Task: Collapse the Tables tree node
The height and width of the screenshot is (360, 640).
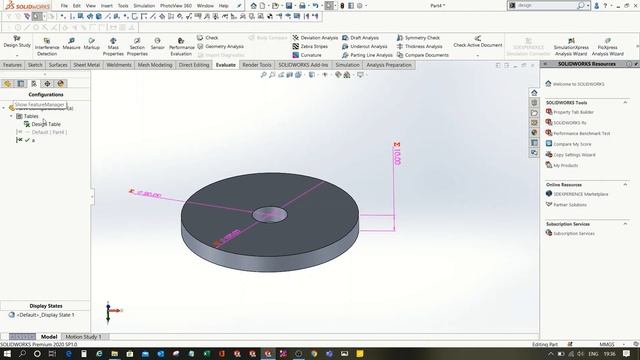Action: pyautogui.click(x=11, y=116)
